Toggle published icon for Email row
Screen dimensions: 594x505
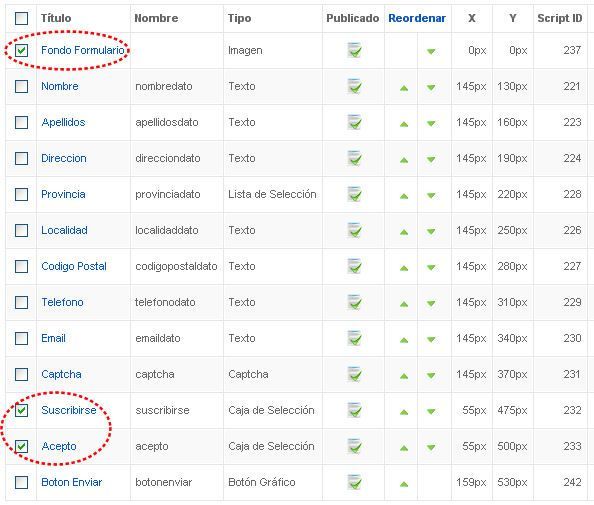pos(354,338)
